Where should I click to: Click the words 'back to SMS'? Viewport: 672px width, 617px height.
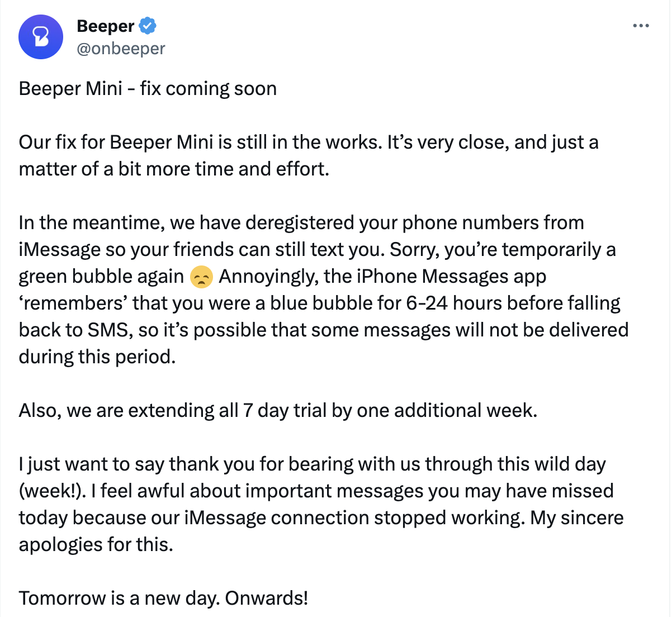(75, 330)
